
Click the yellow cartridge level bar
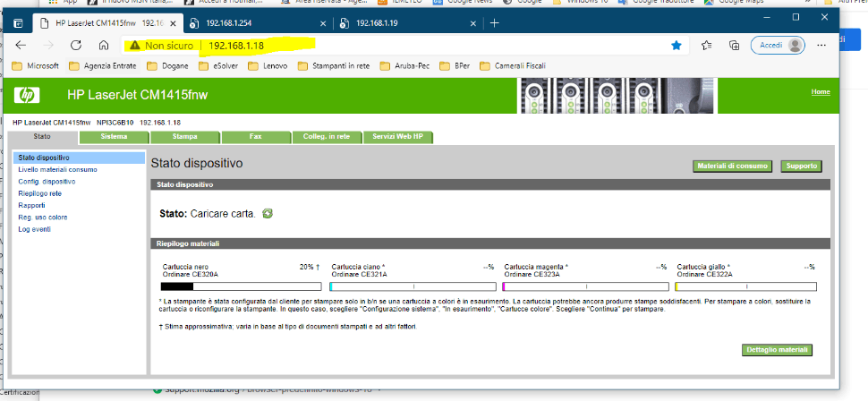tap(745, 286)
